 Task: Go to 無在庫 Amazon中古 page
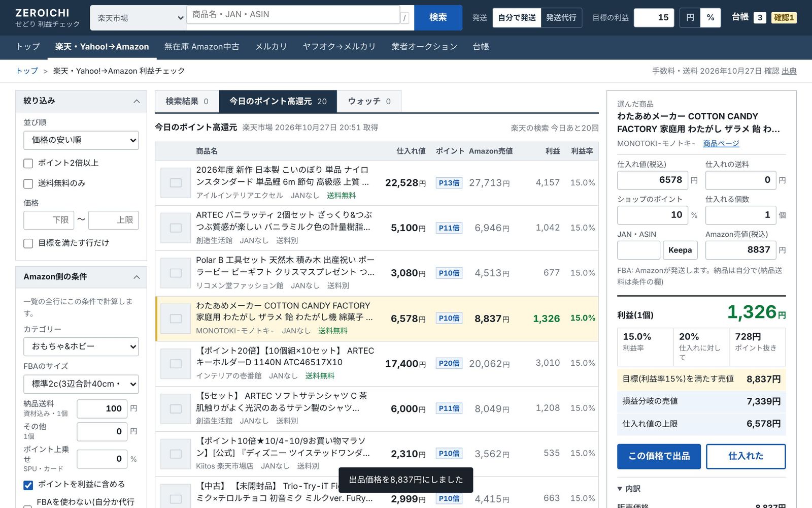(x=202, y=47)
